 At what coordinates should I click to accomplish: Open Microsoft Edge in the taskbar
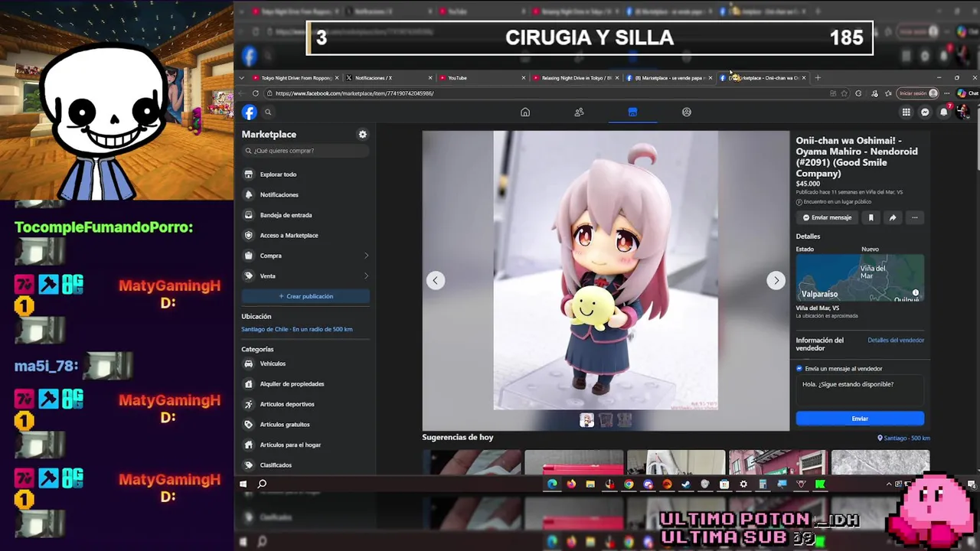(x=552, y=484)
